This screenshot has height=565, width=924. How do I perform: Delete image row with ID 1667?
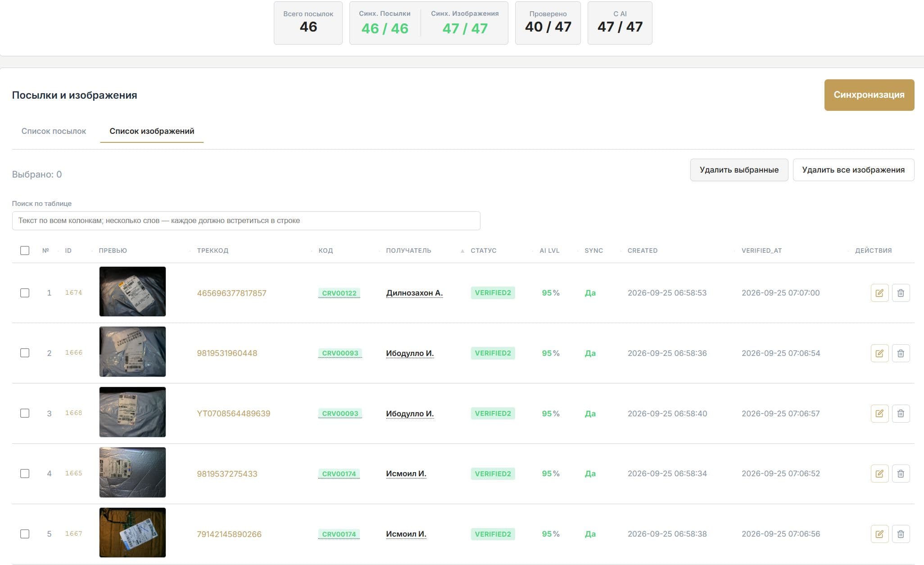[901, 534]
